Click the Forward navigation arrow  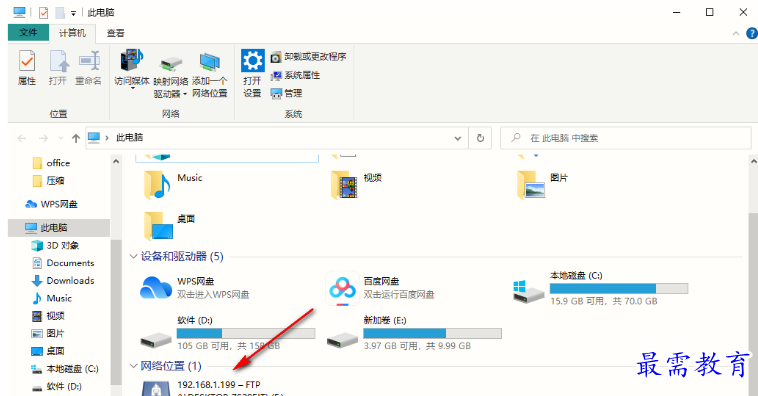44,138
